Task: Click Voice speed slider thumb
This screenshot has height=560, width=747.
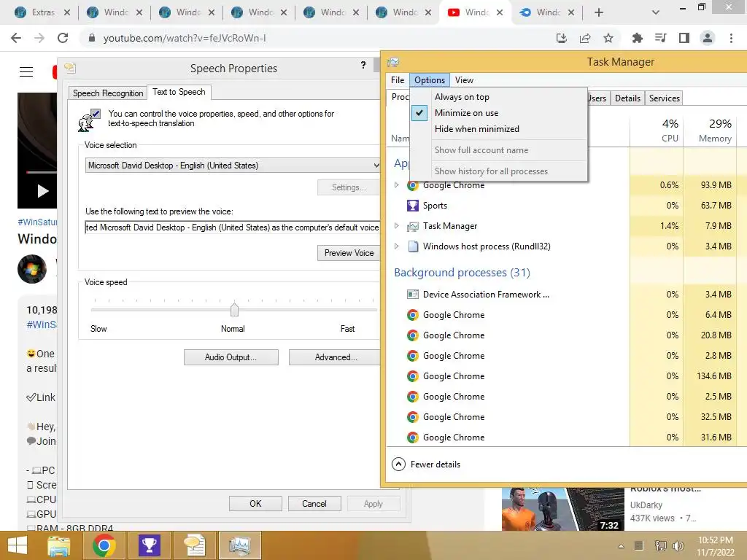Action: (234, 309)
